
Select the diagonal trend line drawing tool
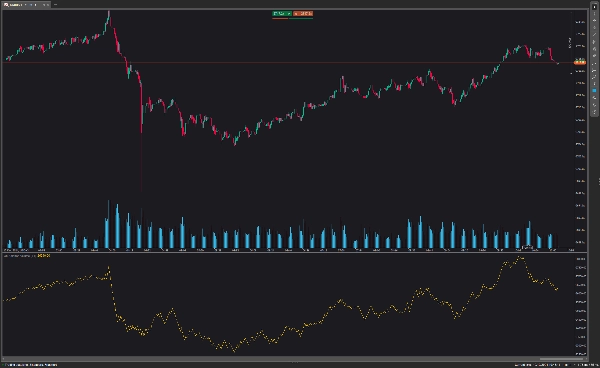595,34
